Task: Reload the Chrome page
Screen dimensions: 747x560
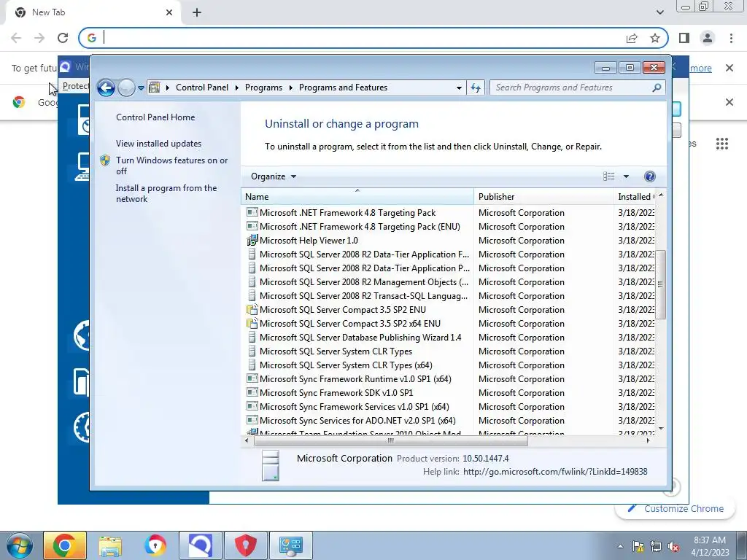Action: (x=63, y=38)
